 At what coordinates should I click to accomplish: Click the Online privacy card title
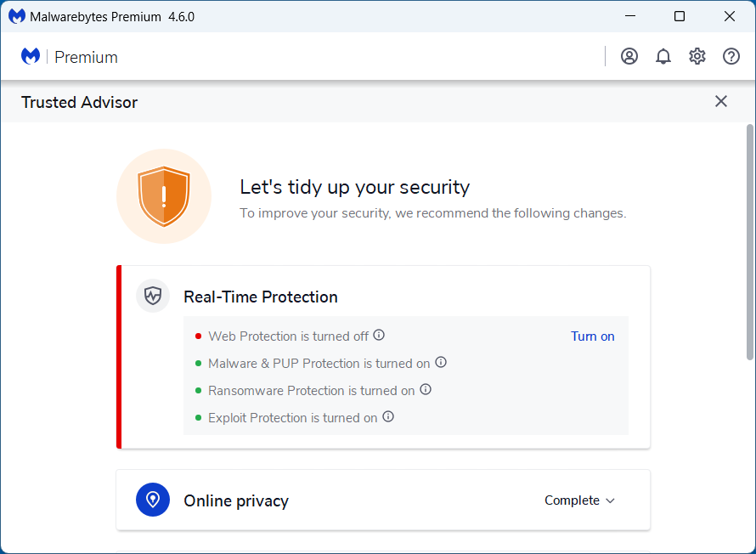point(236,501)
